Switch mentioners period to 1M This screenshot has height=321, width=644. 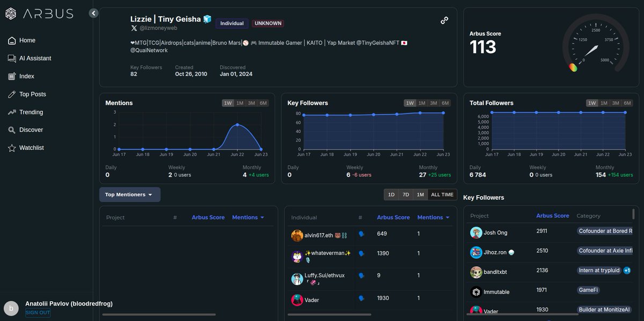point(420,195)
